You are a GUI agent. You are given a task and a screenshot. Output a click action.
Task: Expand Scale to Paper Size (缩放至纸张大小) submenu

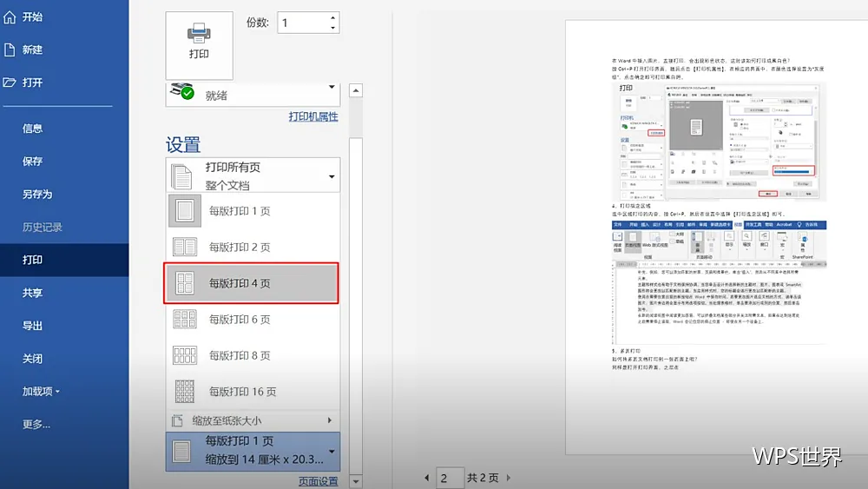pyautogui.click(x=253, y=420)
